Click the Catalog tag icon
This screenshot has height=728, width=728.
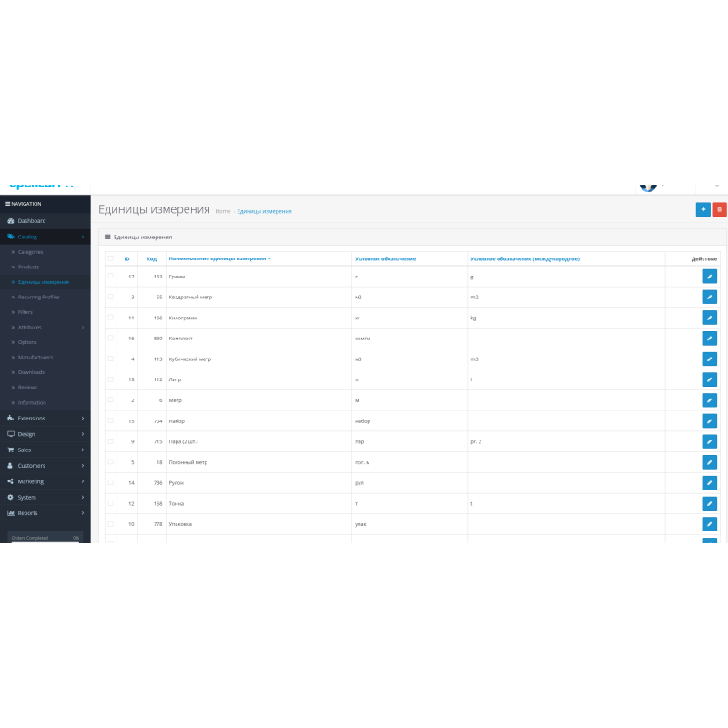(10, 236)
